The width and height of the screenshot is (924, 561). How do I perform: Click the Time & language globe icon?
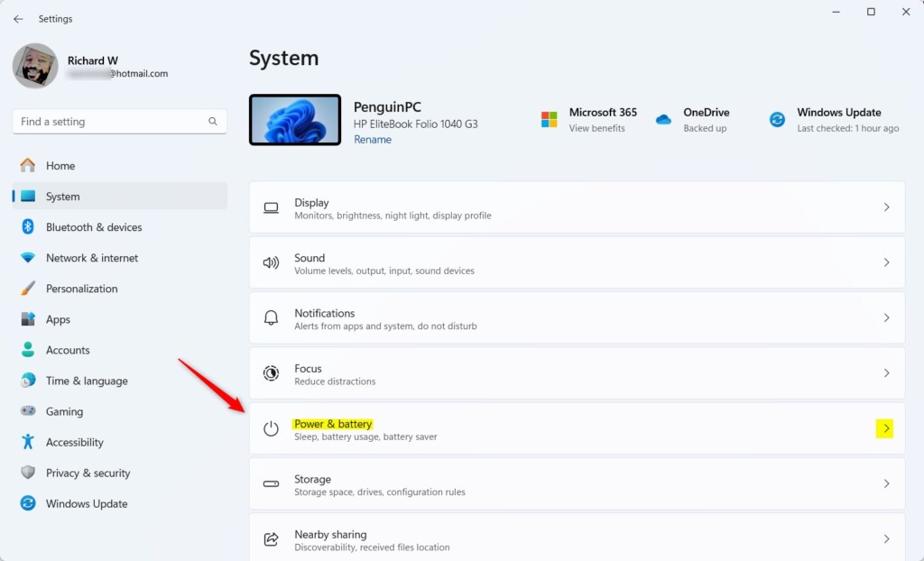pyautogui.click(x=28, y=380)
